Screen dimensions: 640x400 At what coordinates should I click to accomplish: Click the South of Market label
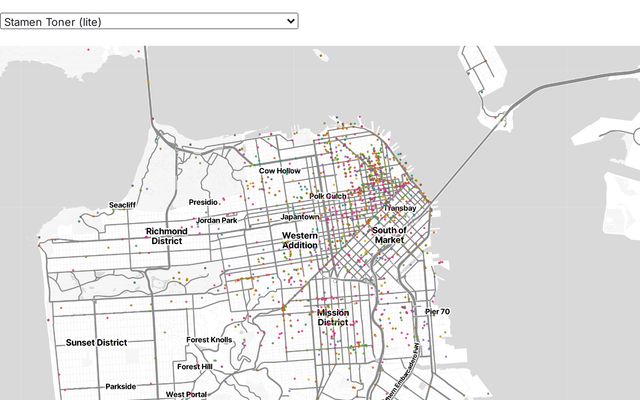(x=389, y=235)
